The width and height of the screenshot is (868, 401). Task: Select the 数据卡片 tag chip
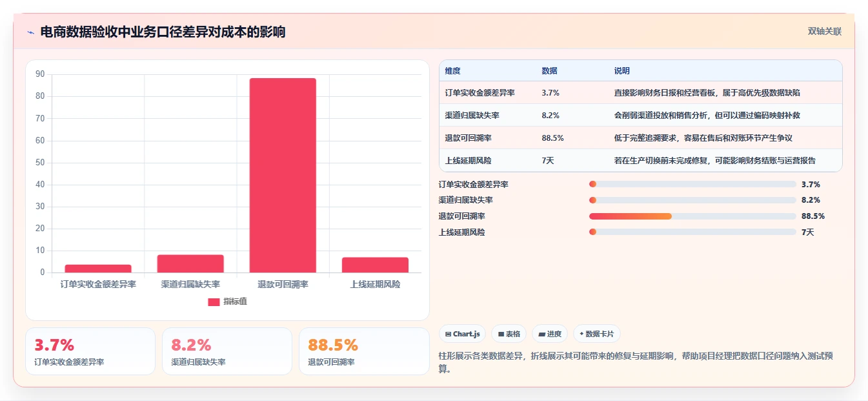596,334
